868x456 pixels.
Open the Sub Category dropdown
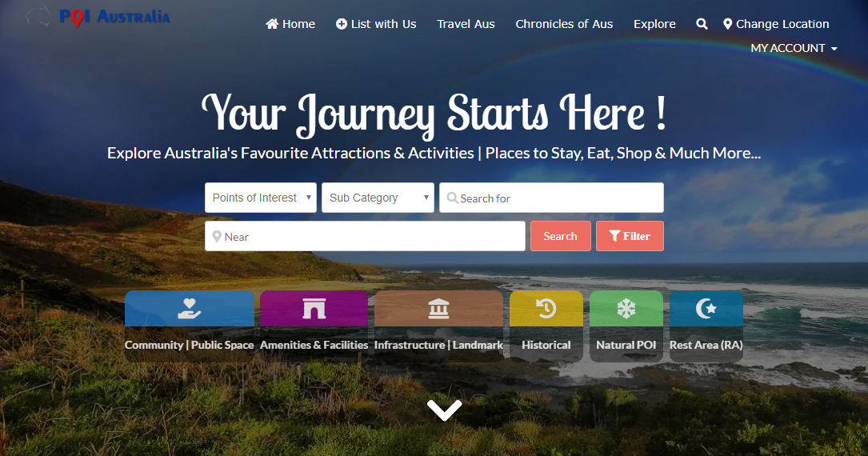click(x=378, y=198)
